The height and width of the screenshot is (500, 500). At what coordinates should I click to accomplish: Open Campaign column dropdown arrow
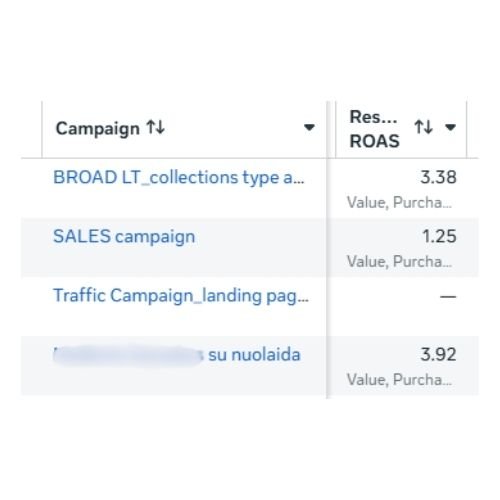(309, 127)
